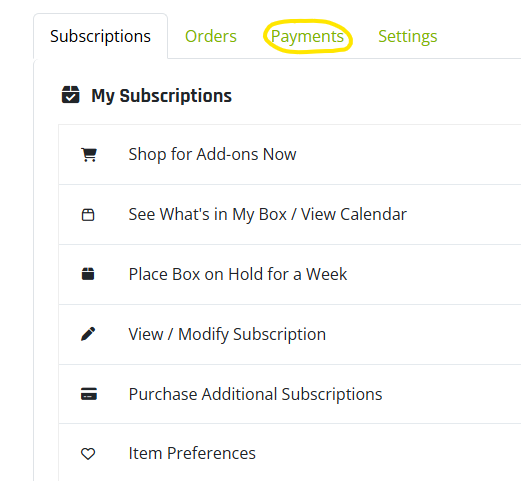Open Shop for Add-ons Now
The image size is (521, 481).
[290, 154]
